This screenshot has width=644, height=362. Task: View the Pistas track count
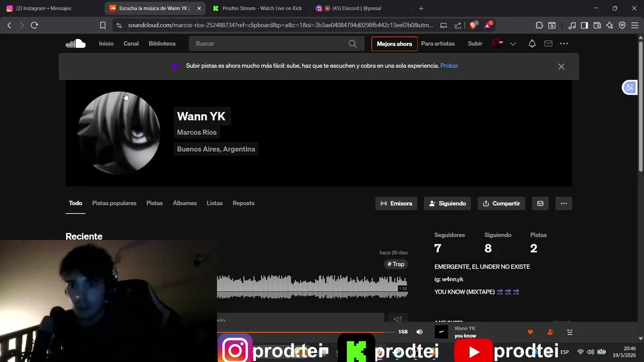534,248
